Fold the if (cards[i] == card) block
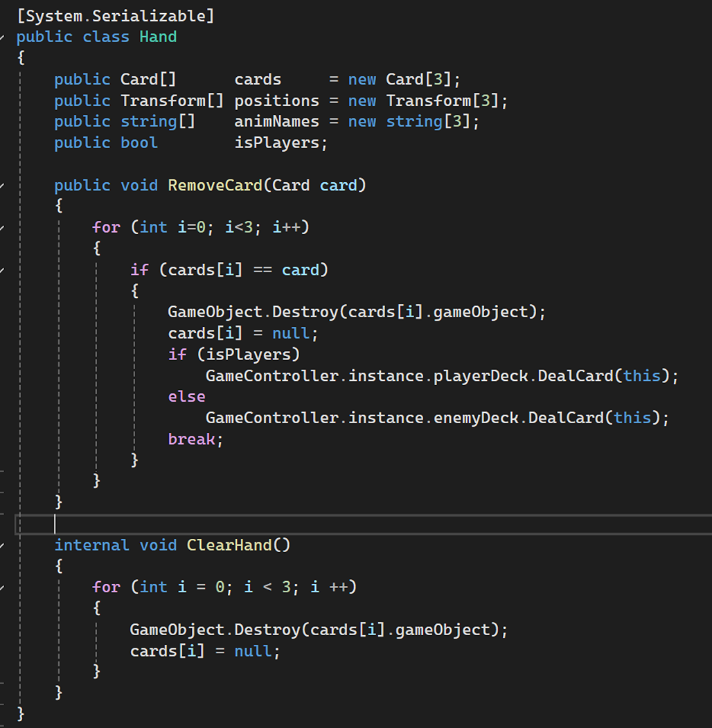 [x=3, y=269]
